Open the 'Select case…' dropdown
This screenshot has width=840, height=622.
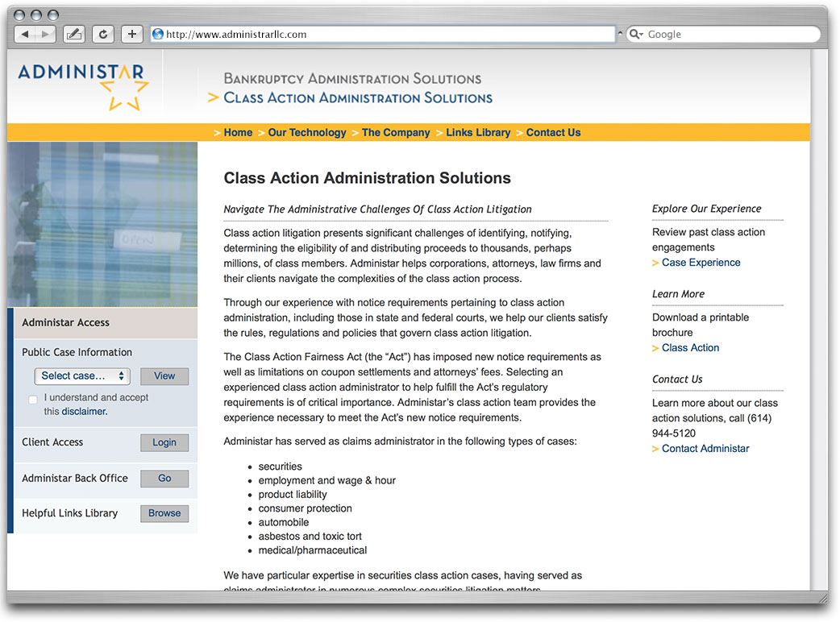pyautogui.click(x=82, y=375)
